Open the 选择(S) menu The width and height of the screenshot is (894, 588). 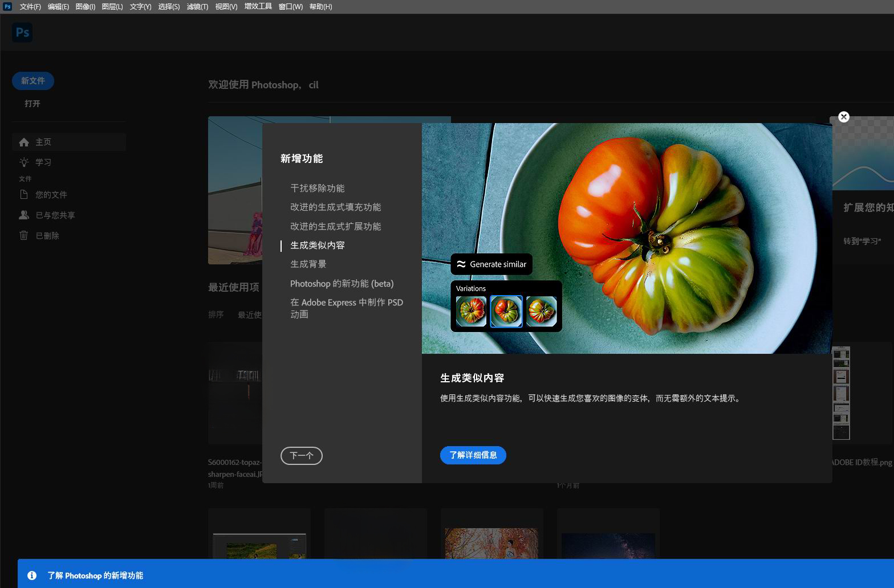(x=169, y=7)
